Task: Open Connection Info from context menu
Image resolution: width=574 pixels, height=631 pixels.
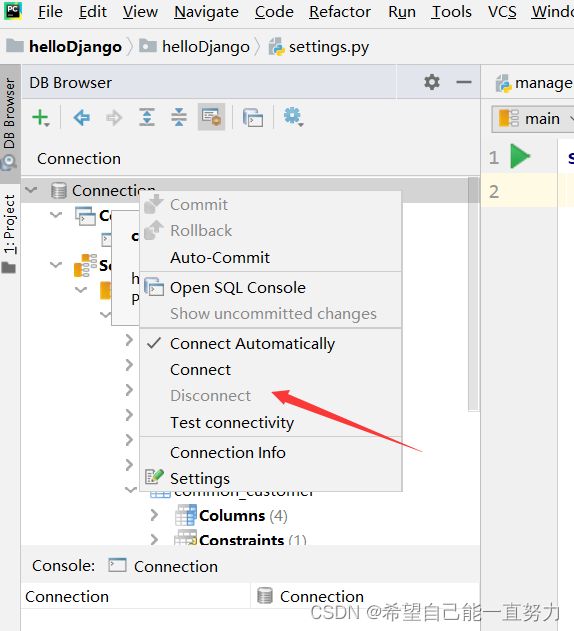Action: point(270,453)
